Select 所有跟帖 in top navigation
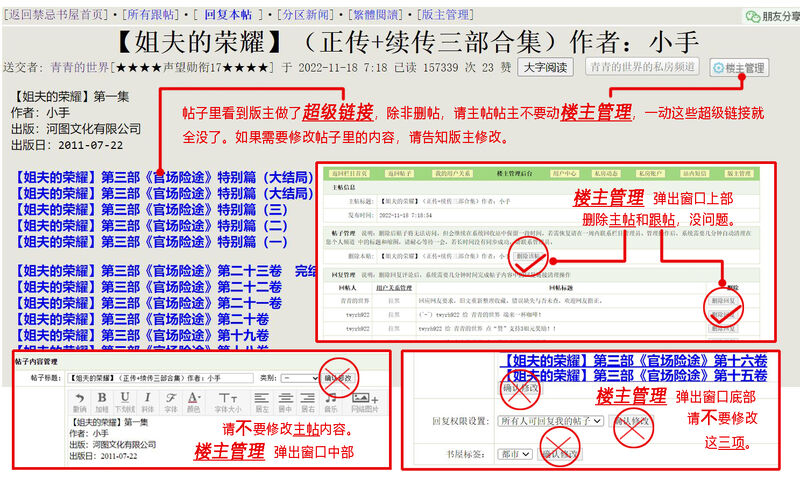 tap(150, 16)
